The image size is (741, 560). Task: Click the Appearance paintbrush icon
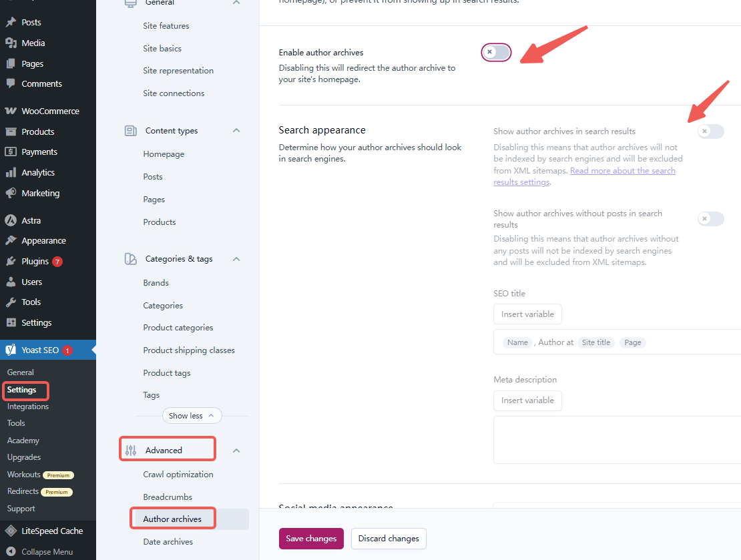click(x=11, y=241)
